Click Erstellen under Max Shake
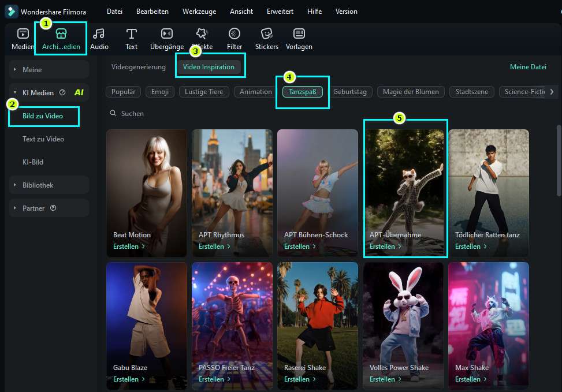Viewport: 562px width, 392px height. [471, 379]
